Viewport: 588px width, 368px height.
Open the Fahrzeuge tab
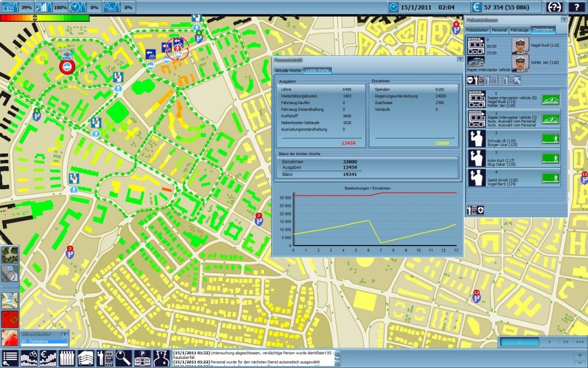click(520, 29)
